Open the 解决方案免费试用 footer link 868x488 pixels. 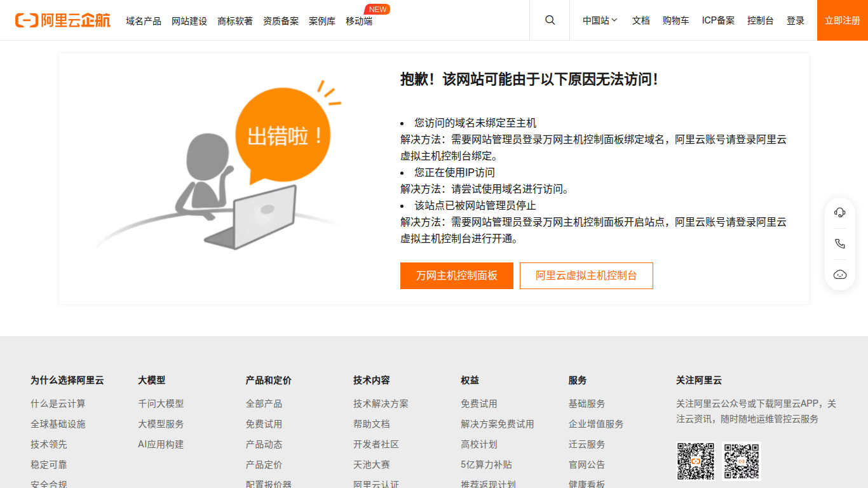498,424
